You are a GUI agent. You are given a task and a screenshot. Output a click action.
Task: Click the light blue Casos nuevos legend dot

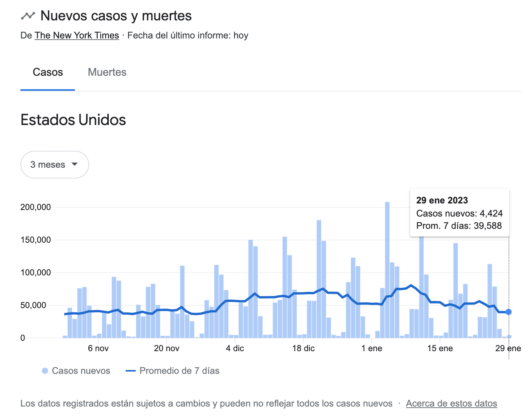coord(45,371)
